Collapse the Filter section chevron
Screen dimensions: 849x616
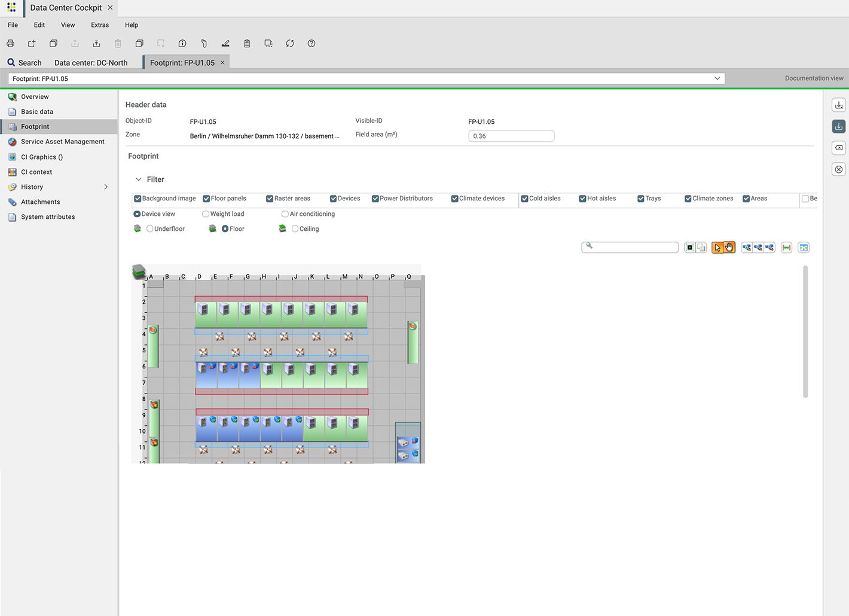[139, 179]
